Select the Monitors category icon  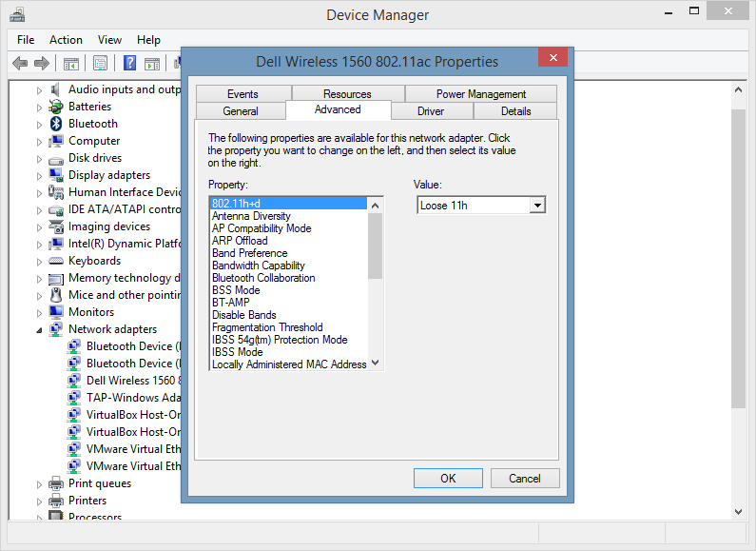56,312
